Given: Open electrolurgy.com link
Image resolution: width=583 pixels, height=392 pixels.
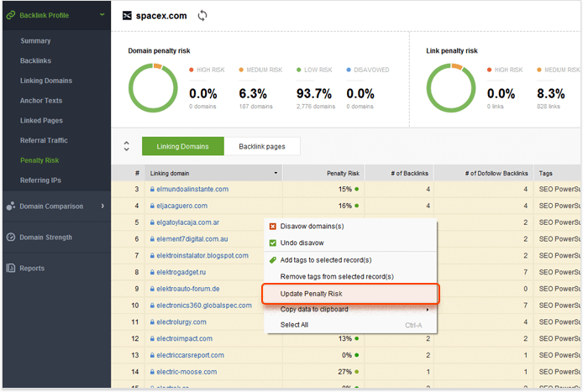Looking at the screenshot, I should point(181,322).
